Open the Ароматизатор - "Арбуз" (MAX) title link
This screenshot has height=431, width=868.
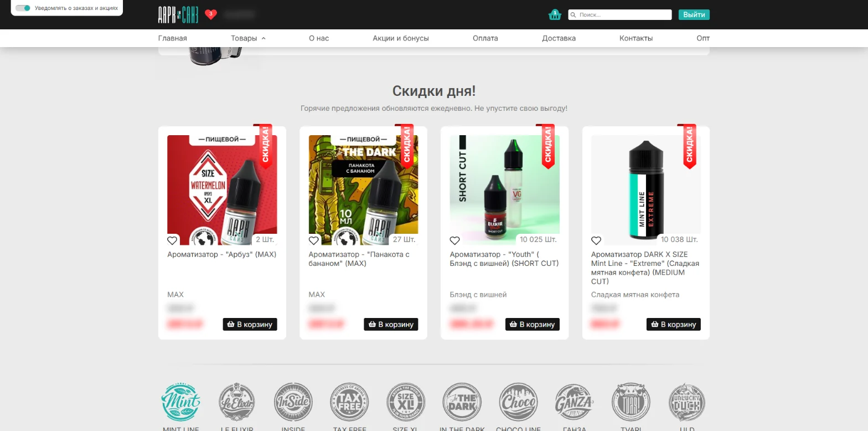(x=222, y=255)
